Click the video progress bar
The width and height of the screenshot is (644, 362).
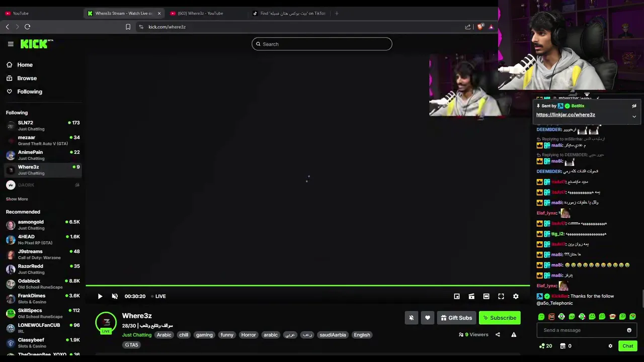307,286
